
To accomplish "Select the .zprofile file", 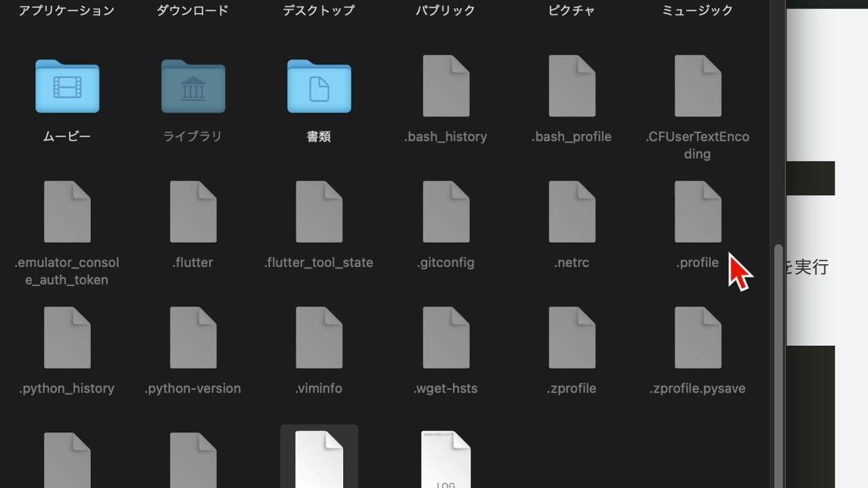I will (x=572, y=338).
